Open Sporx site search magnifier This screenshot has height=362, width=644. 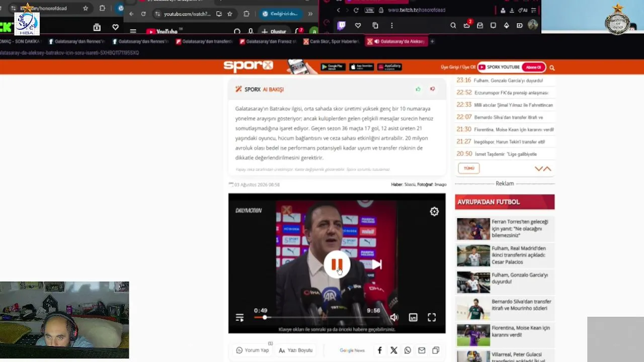[552, 68]
